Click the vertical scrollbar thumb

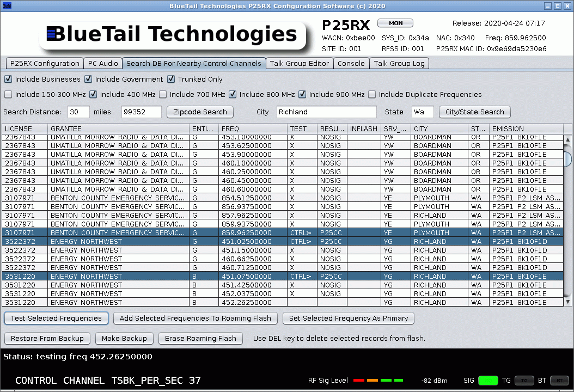(x=568, y=158)
